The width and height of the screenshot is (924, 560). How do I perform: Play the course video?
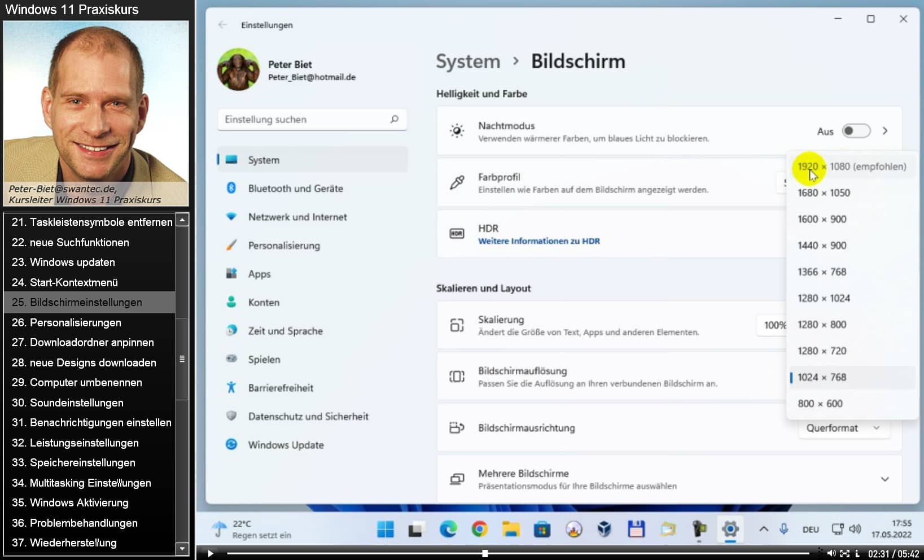click(x=211, y=553)
